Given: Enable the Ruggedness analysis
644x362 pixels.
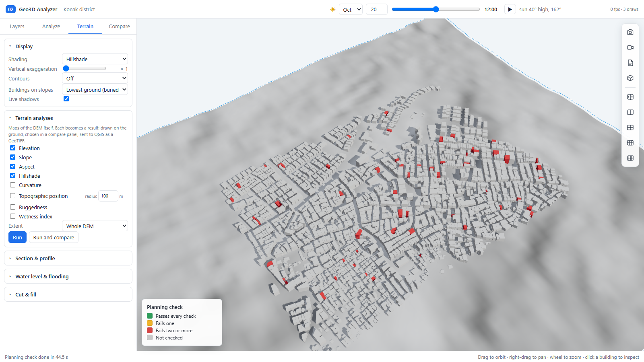Looking at the screenshot, I should pyautogui.click(x=13, y=207).
